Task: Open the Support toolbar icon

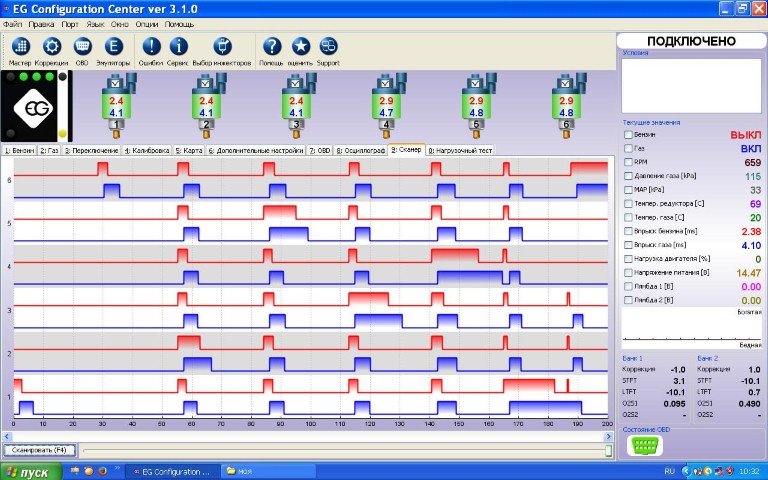Action: click(328, 47)
